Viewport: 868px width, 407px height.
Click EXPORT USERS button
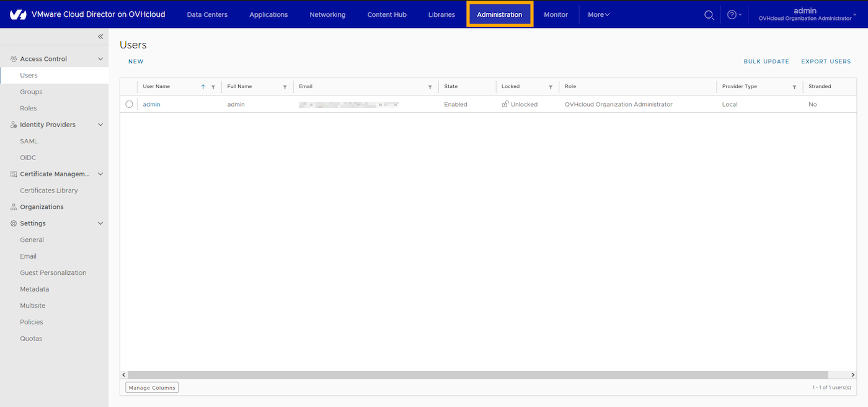tap(826, 61)
